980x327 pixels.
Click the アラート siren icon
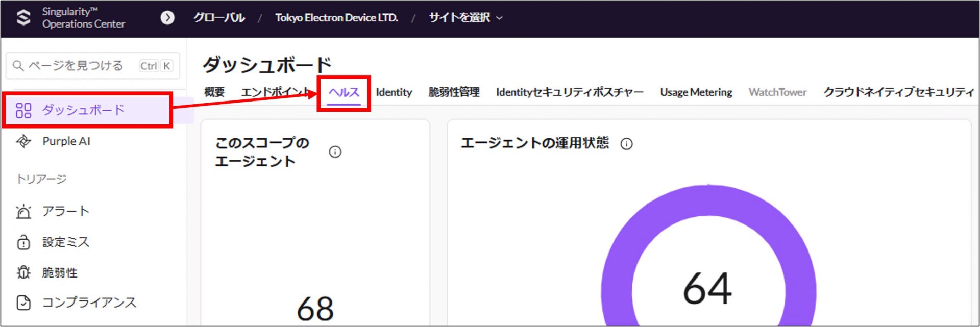tap(23, 211)
